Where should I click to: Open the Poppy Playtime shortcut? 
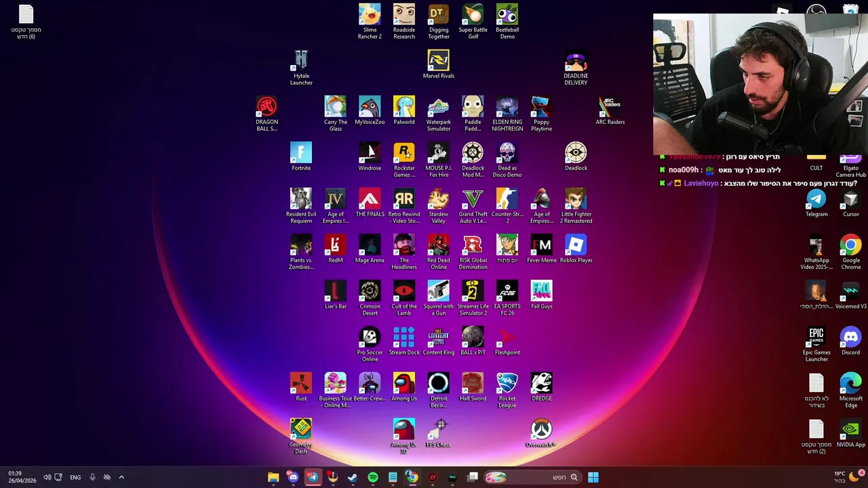(x=541, y=114)
